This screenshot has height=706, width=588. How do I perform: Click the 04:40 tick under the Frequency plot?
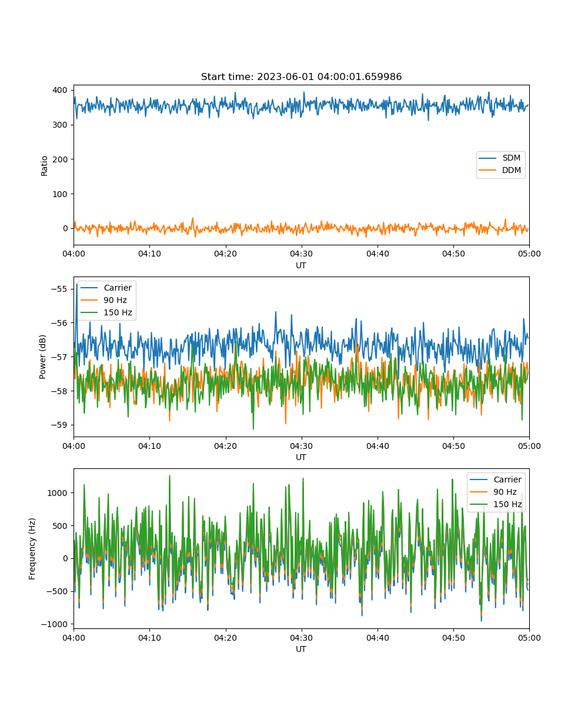(x=377, y=638)
